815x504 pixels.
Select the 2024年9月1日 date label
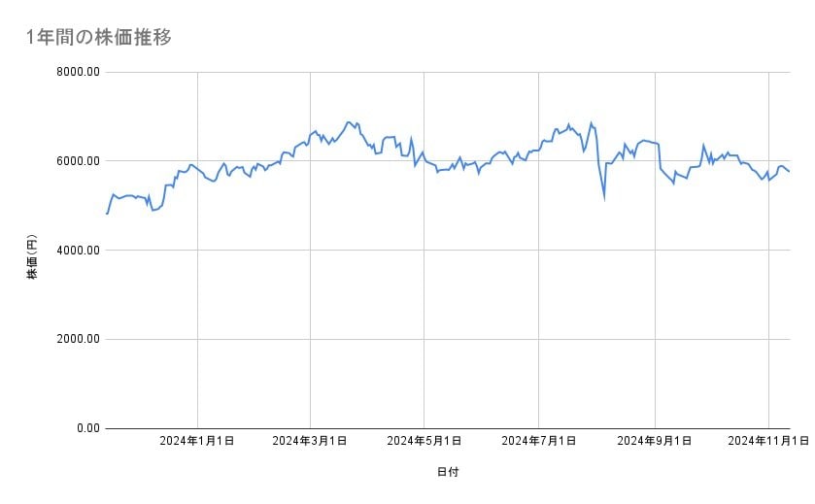[x=655, y=441]
